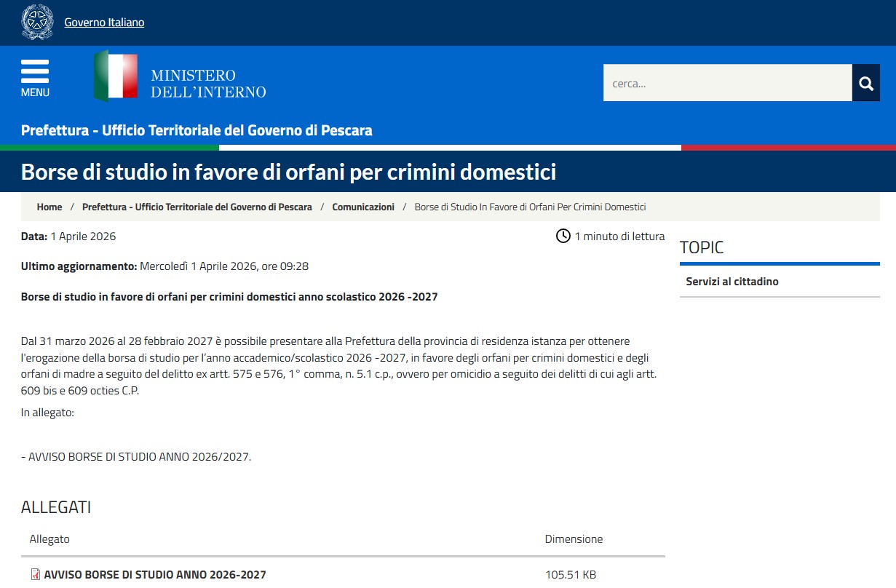Image resolution: width=896 pixels, height=588 pixels.
Task: Go to Home in the breadcrumb
Action: [49, 207]
